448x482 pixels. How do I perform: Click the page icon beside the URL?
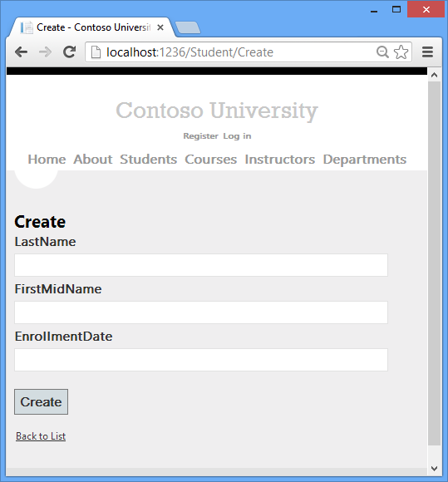tap(96, 52)
